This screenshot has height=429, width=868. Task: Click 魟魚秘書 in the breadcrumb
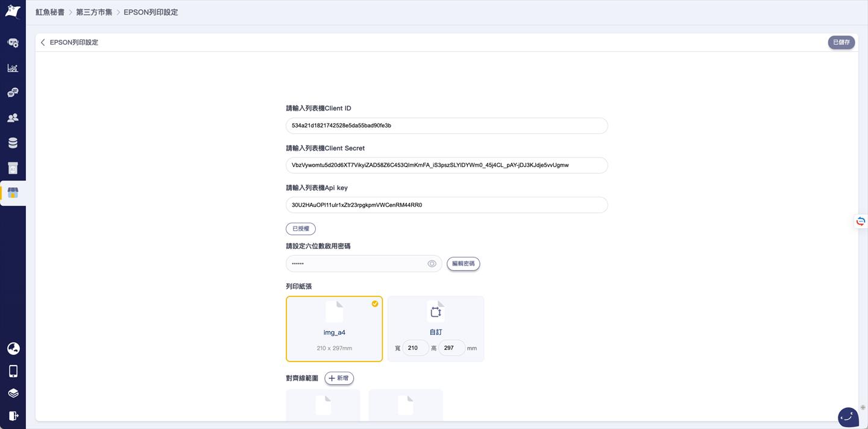pyautogui.click(x=50, y=12)
